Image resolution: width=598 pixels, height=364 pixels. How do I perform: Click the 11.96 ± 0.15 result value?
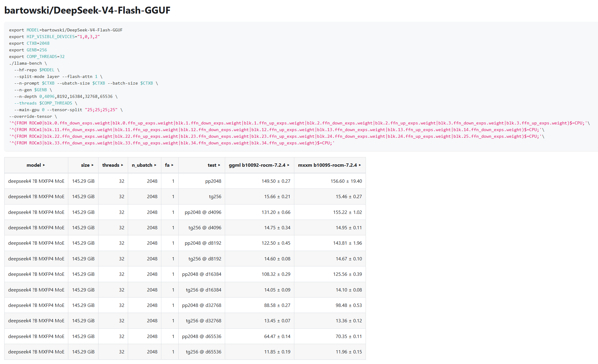click(x=349, y=352)
